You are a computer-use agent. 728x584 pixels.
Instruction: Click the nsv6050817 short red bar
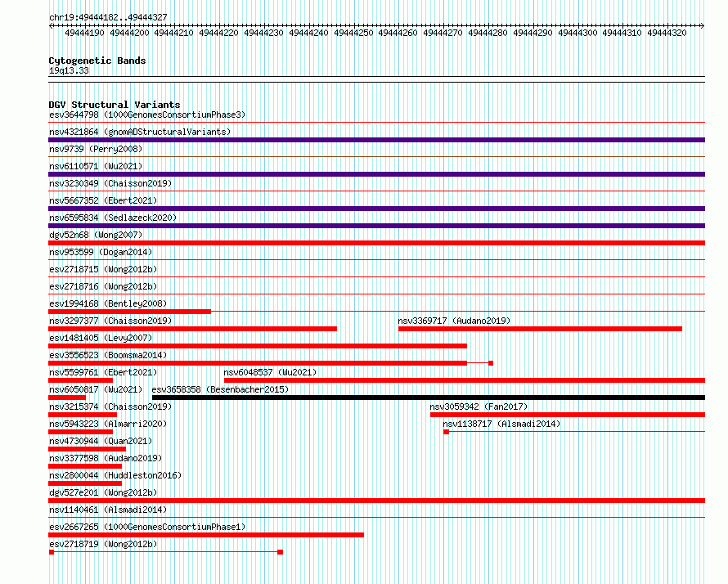pos(67,398)
